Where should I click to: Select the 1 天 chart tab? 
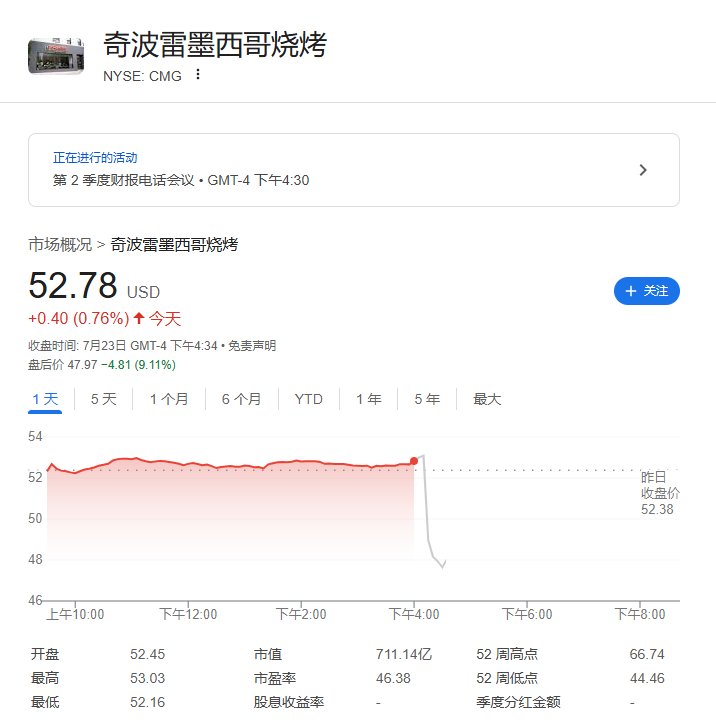pos(45,399)
